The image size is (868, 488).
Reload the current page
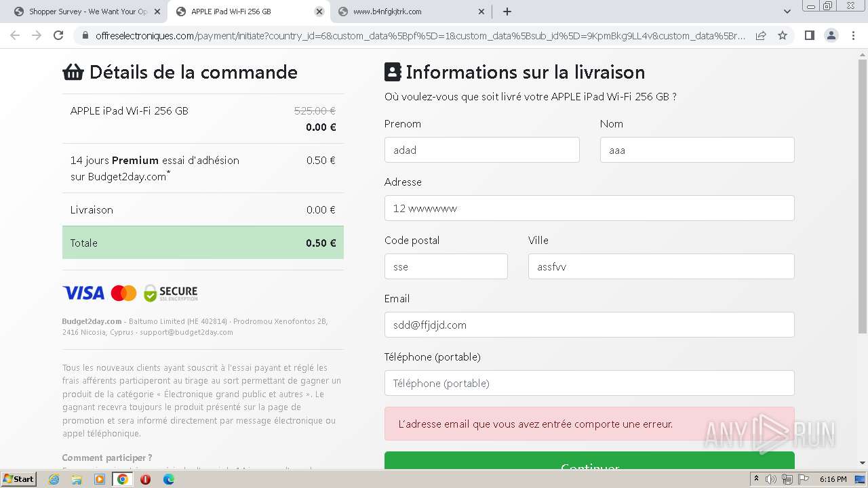pyautogui.click(x=58, y=35)
